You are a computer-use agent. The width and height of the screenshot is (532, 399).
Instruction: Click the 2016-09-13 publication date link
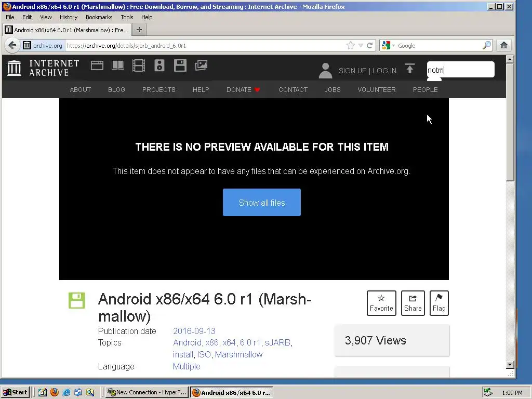pyautogui.click(x=194, y=331)
